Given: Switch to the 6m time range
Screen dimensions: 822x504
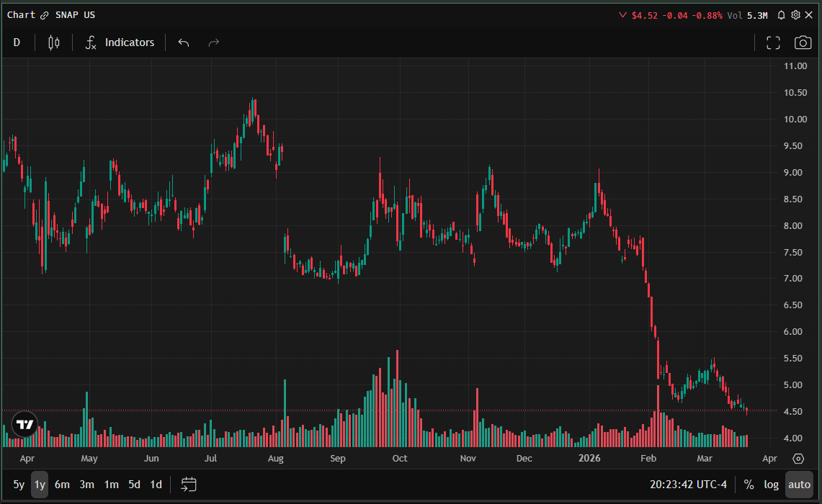Looking at the screenshot, I should tap(62, 485).
